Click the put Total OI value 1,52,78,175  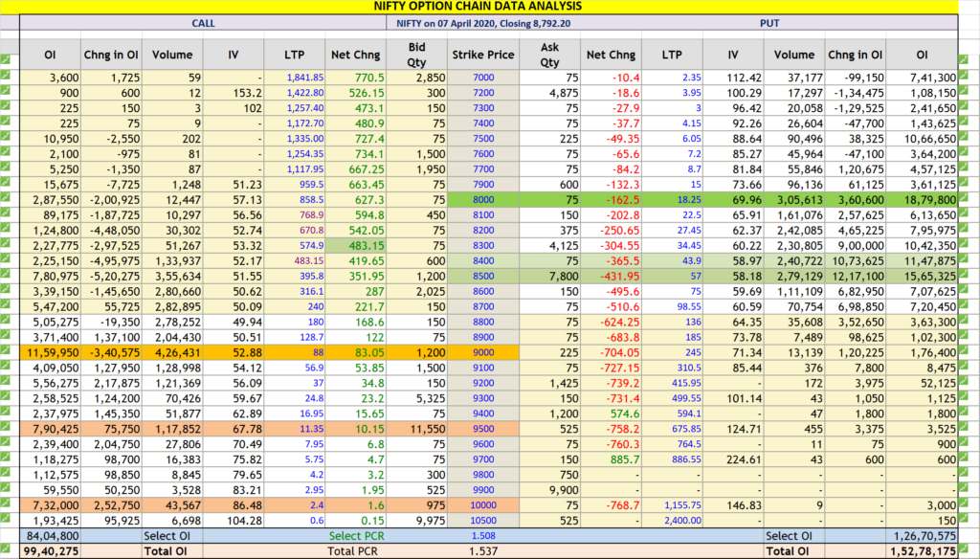point(925,551)
